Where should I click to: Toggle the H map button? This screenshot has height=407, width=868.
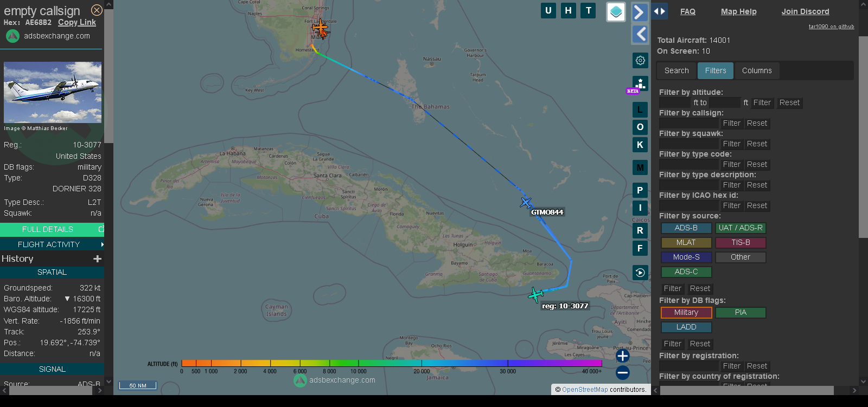[568, 11]
